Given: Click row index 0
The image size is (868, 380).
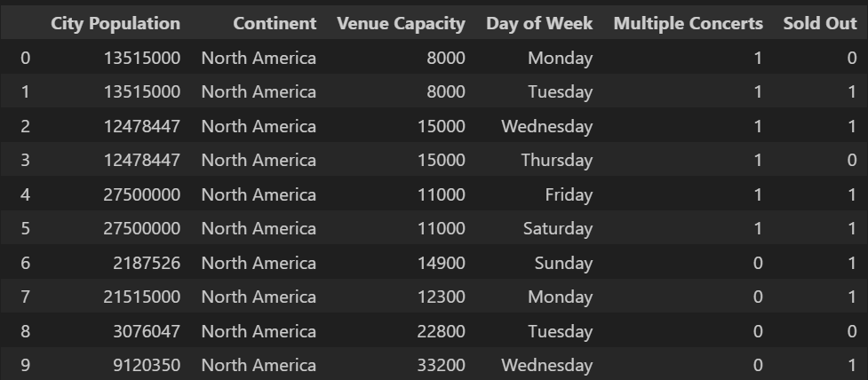Looking at the screenshot, I should pos(25,59).
